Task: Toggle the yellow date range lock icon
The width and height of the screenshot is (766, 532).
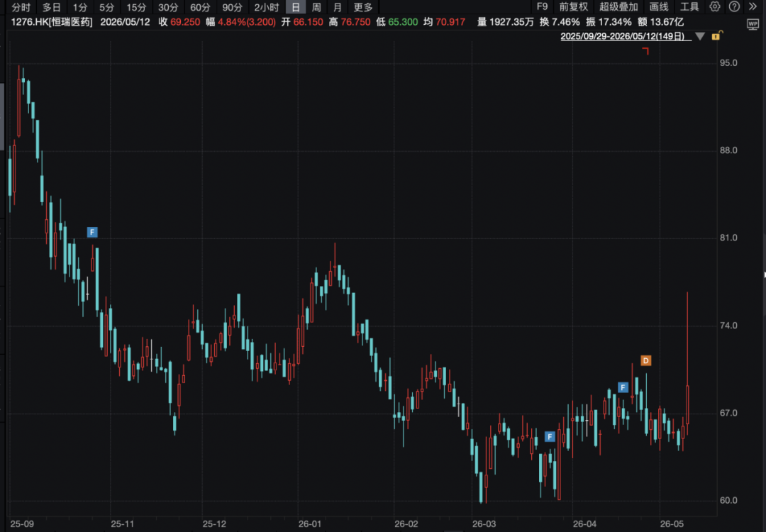Action: (x=716, y=35)
